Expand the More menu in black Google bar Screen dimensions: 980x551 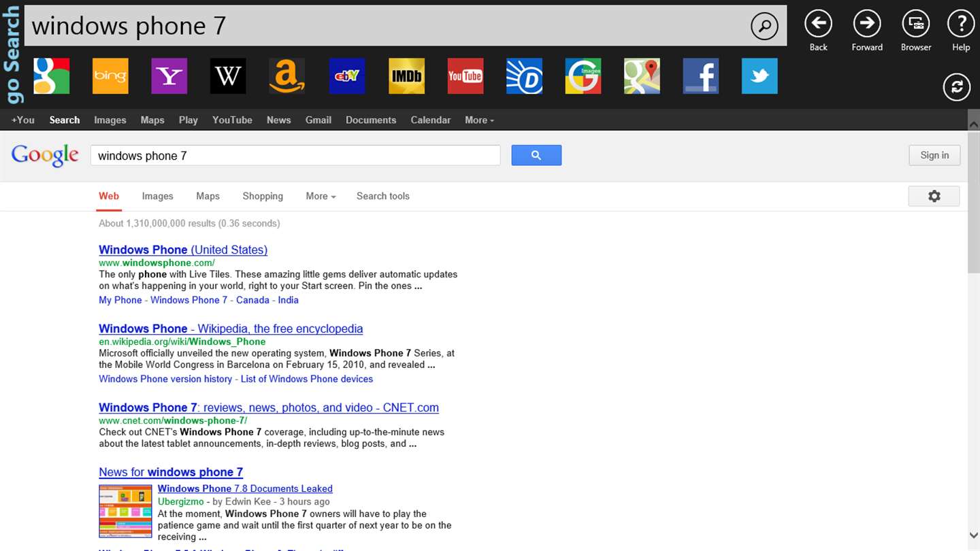click(x=479, y=120)
